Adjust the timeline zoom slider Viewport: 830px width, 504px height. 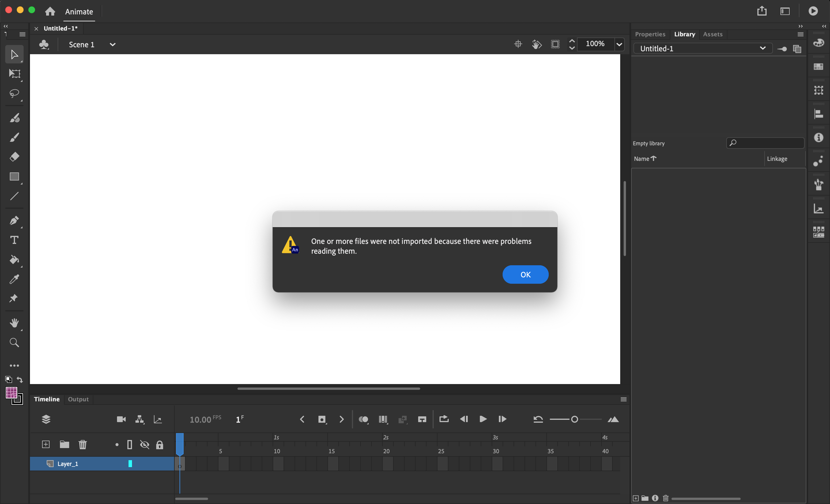click(x=575, y=419)
